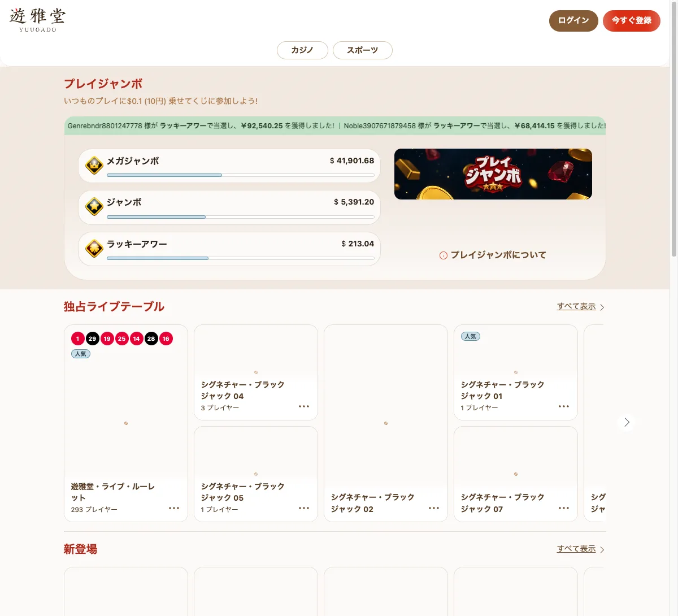Click the $ 41,901.68 jackpot amount

(352, 160)
